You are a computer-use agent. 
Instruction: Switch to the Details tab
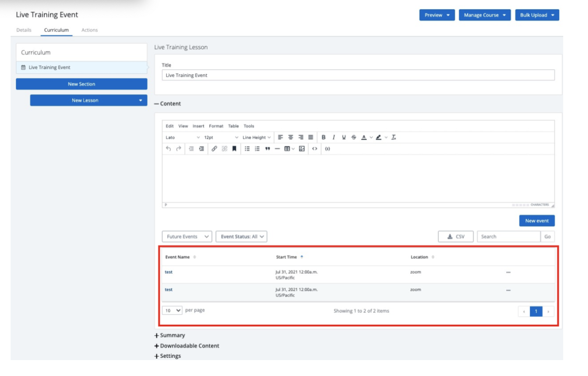[x=24, y=30]
